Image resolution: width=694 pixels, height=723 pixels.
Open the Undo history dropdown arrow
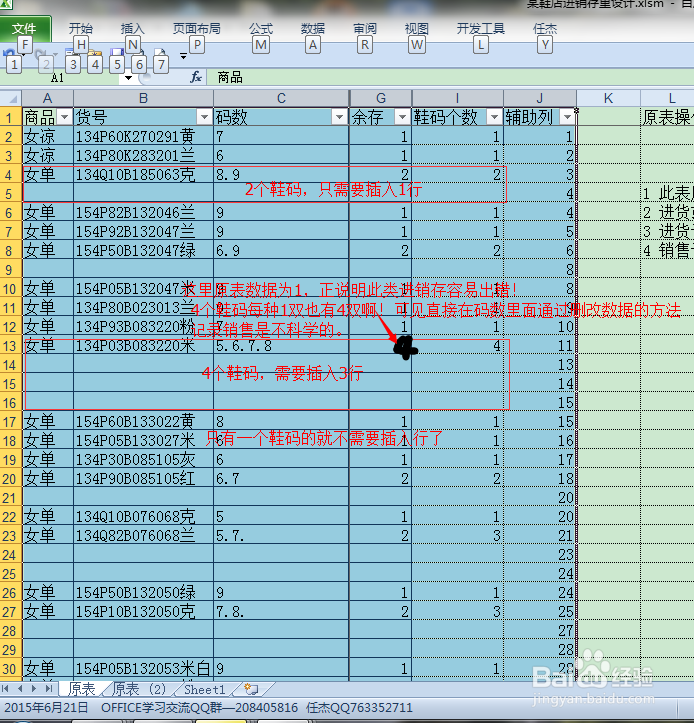click(23, 54)
